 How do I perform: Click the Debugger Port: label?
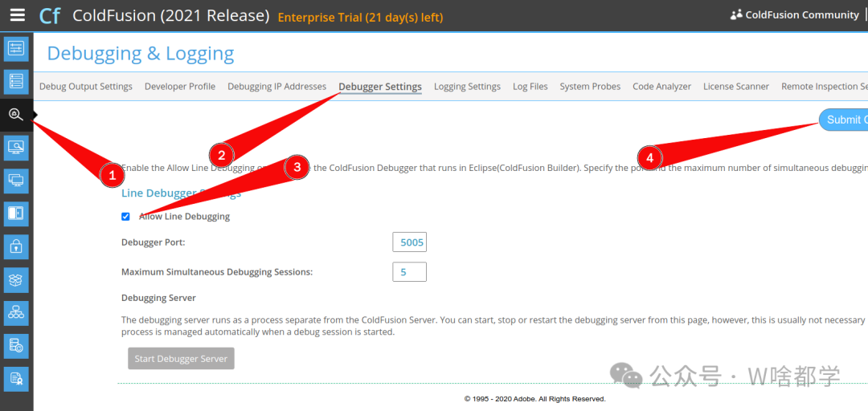click(154, 242)
